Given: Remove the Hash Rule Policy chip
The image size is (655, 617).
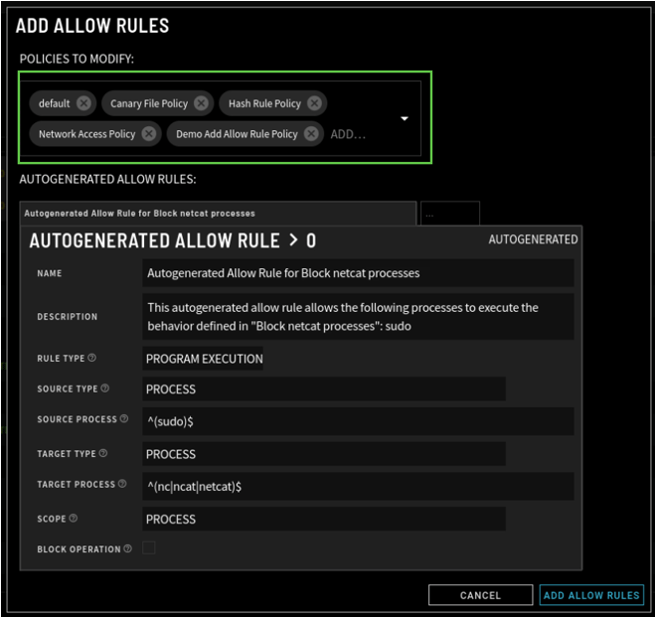Looking at the screenshot, I should 315,103.
